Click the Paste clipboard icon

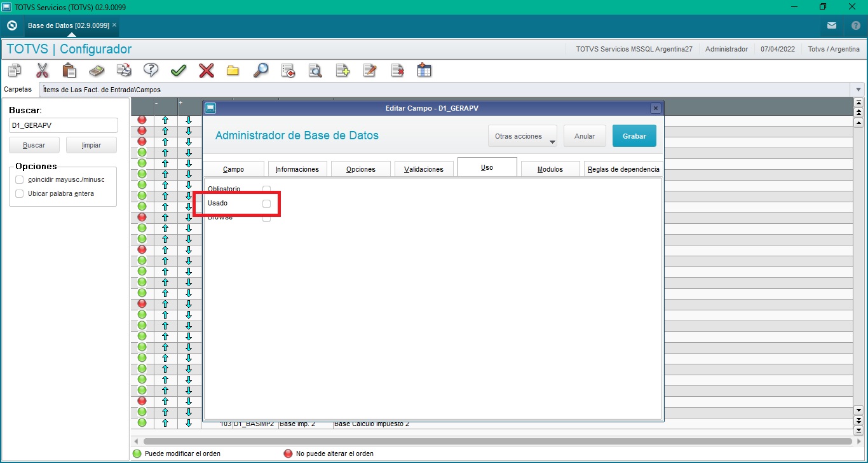click(x=69, y=71)
